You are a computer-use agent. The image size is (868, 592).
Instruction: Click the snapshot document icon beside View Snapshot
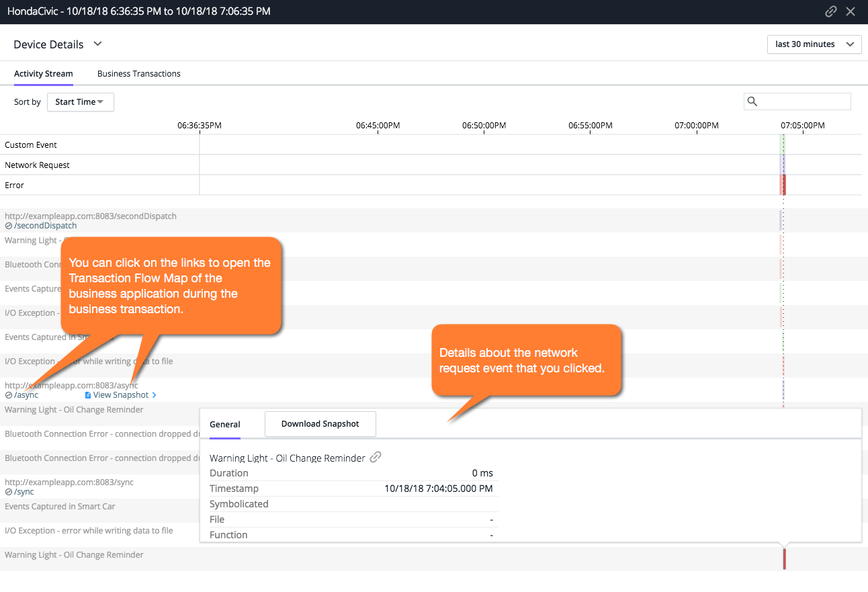click(88, 395)
